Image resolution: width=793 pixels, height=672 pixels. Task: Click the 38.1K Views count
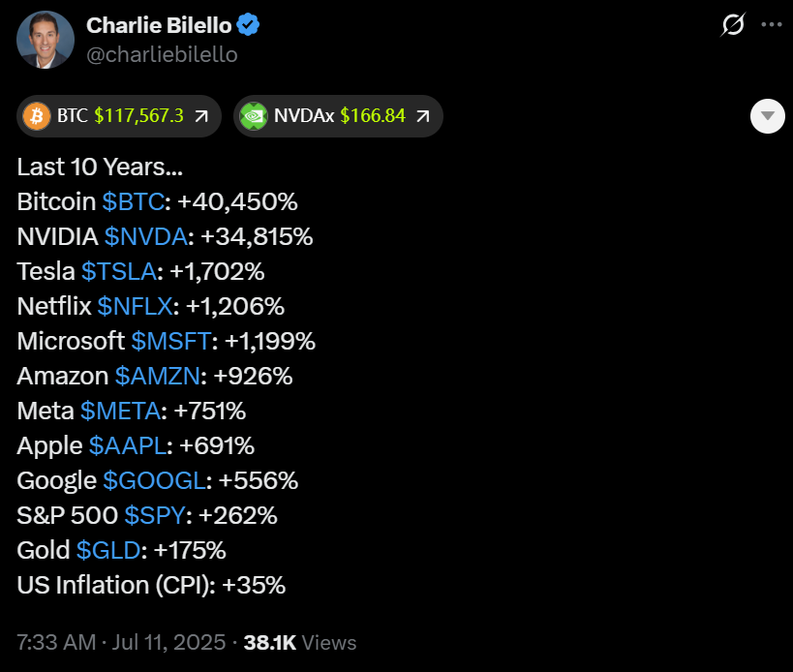tap(299, 642)
